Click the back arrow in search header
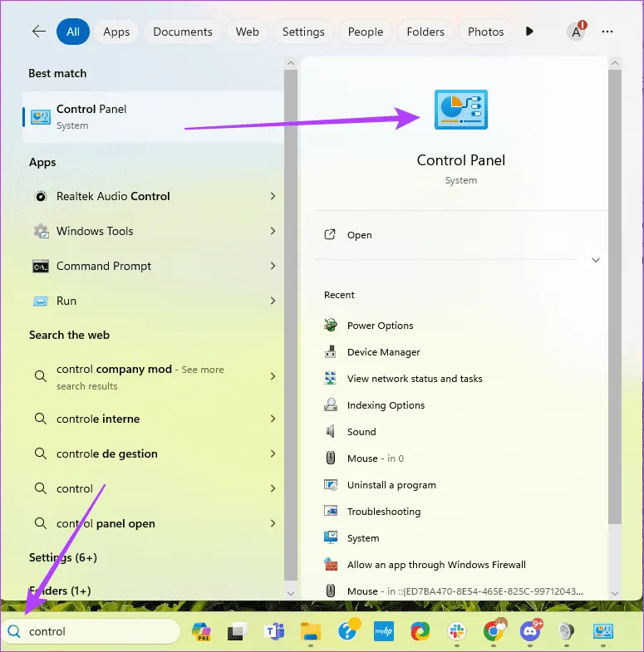The height and width of the screenshot is (652, 644). 39,32
